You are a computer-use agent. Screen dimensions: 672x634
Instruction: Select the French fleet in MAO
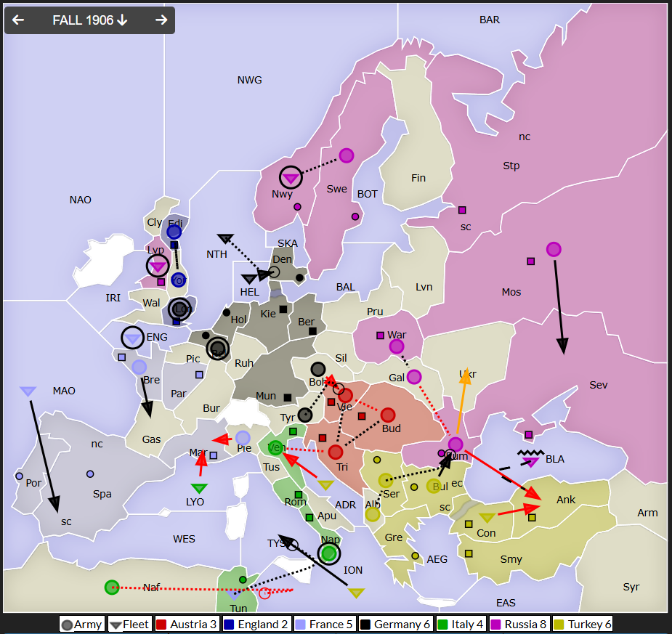point(28,391)
